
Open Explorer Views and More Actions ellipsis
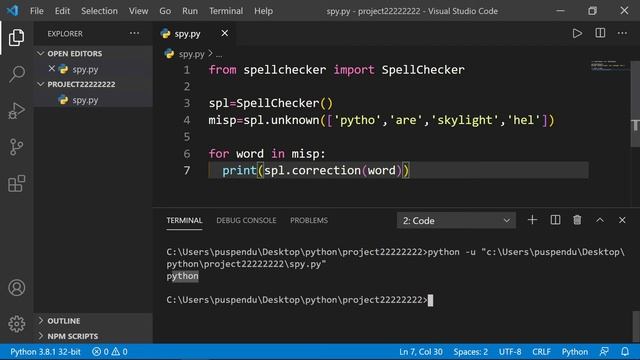pos(134,33)
